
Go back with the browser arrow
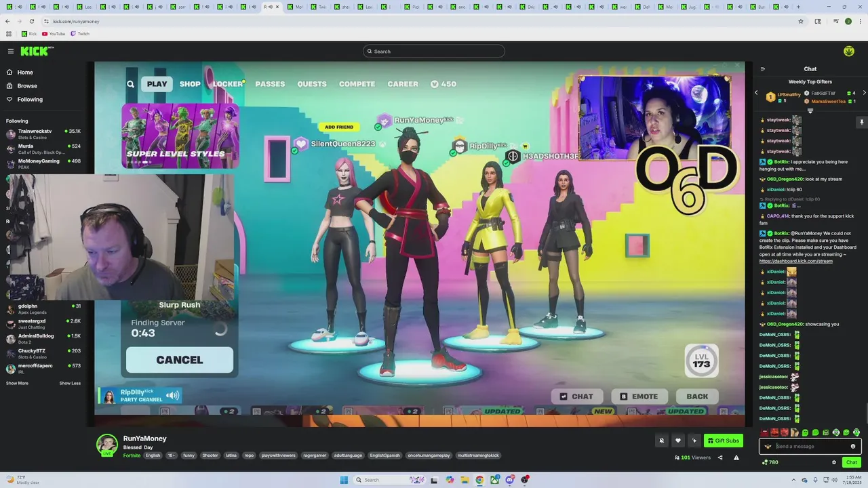(x=8, y=21)
